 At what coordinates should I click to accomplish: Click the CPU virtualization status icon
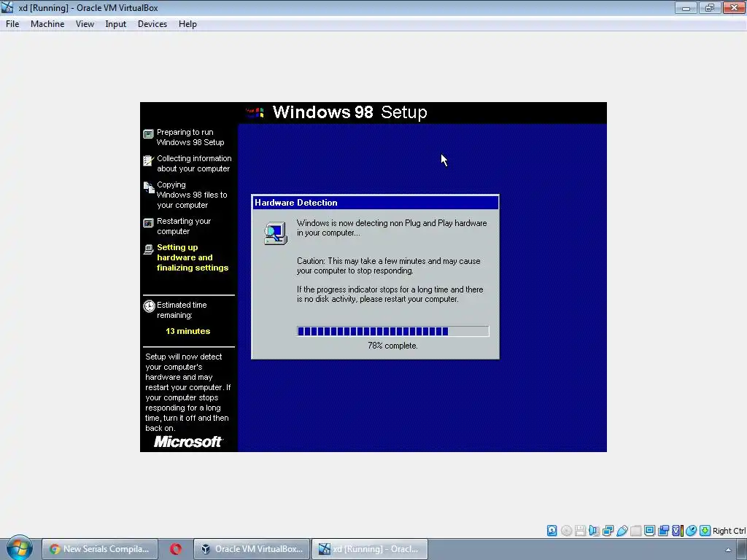[x=678, y=531]
